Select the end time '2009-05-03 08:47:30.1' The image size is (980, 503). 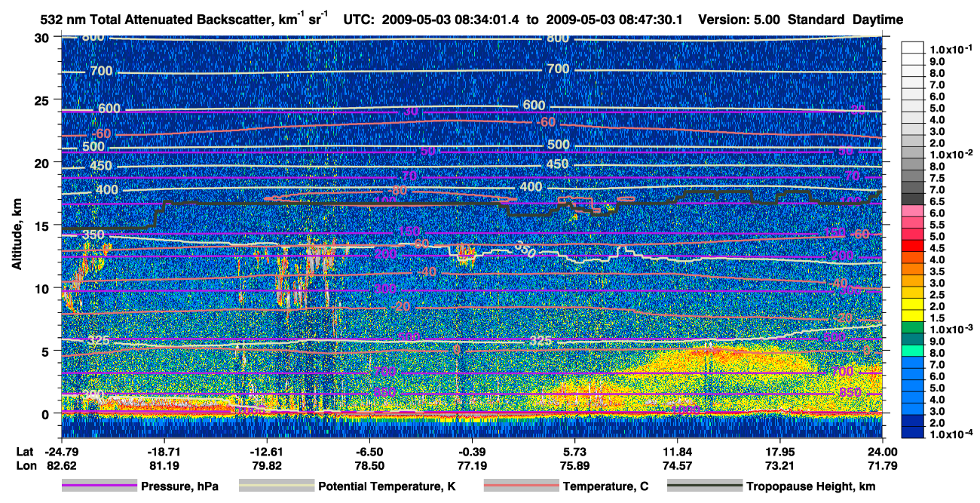tap(614, 19)
